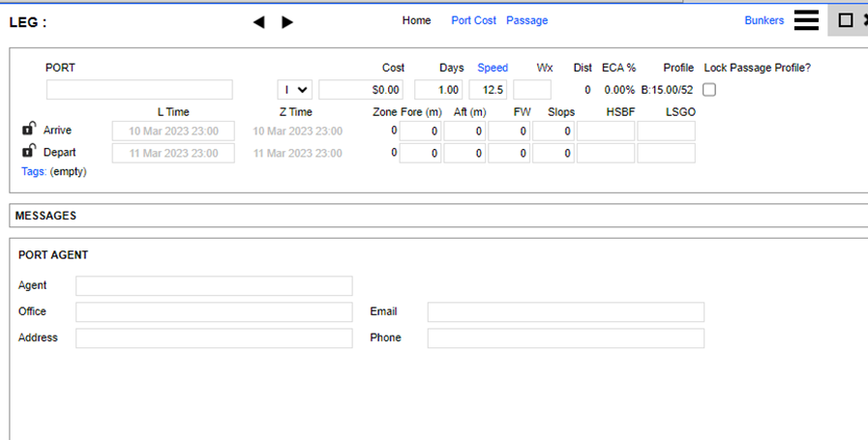Click the Tags link
The width and height of the screenshot is (868, 440).
pos(33,171)
